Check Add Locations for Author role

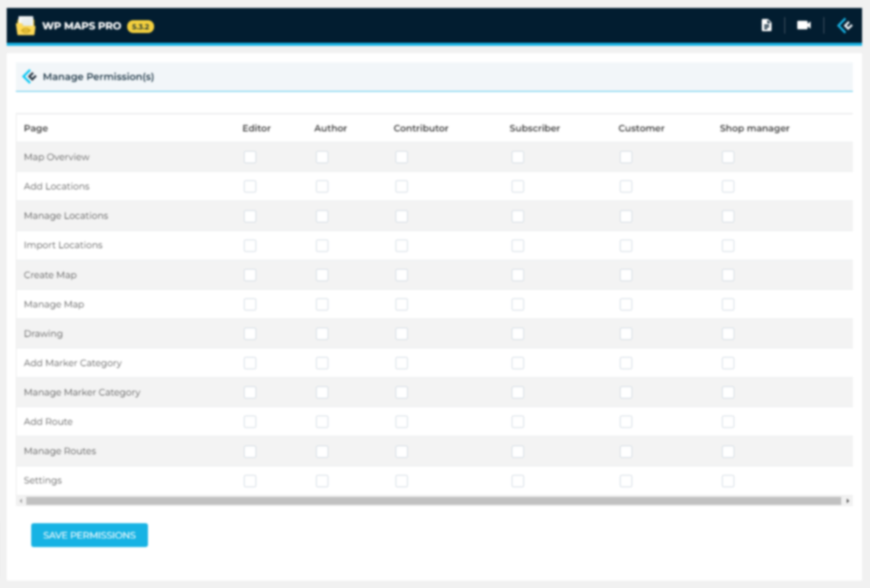pyautogui.click(x=322, y=186)
